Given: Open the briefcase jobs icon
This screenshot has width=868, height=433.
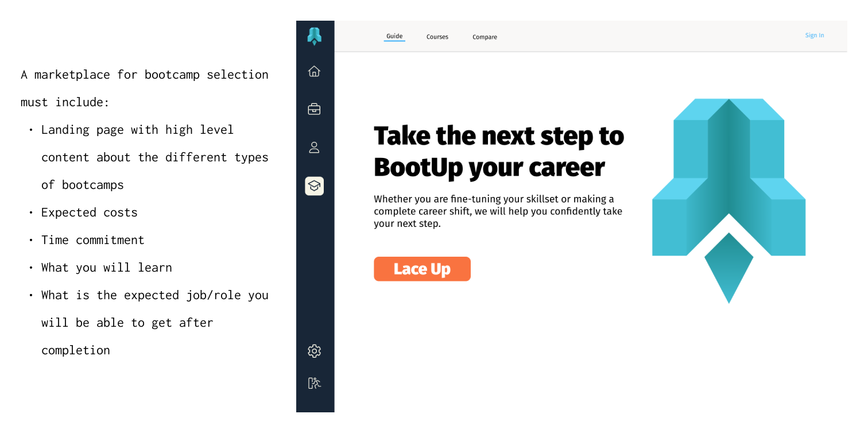Looking at the screenshot, I should point(314,109).
